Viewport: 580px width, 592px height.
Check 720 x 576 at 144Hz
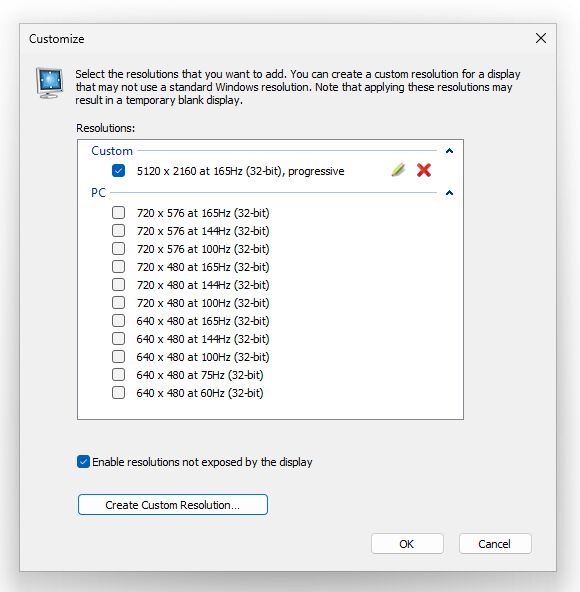pos(119,230)
